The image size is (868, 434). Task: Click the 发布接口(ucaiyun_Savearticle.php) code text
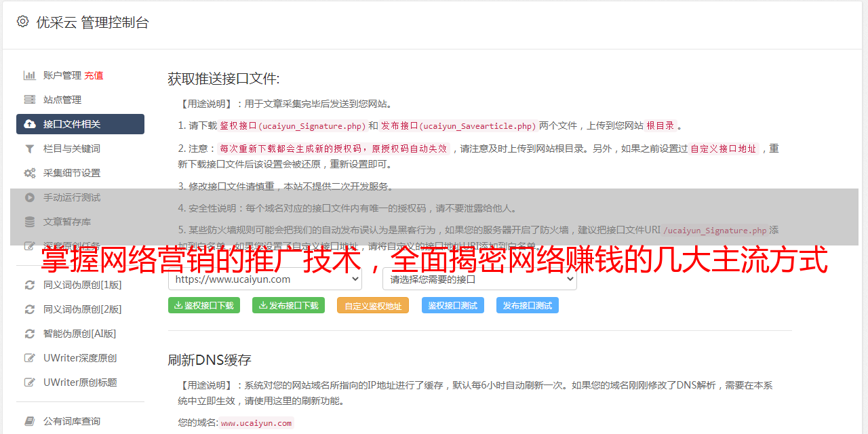click(459, 126)
